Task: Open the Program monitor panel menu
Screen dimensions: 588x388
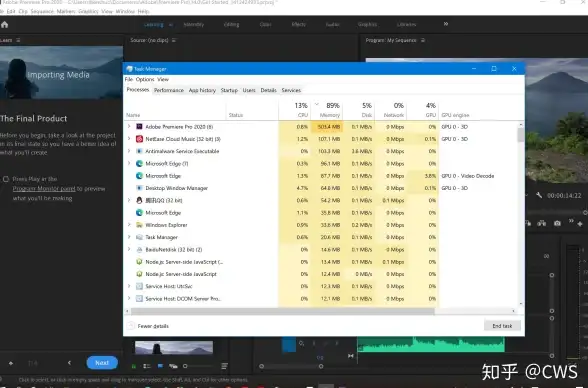Action: click(423, 40)
